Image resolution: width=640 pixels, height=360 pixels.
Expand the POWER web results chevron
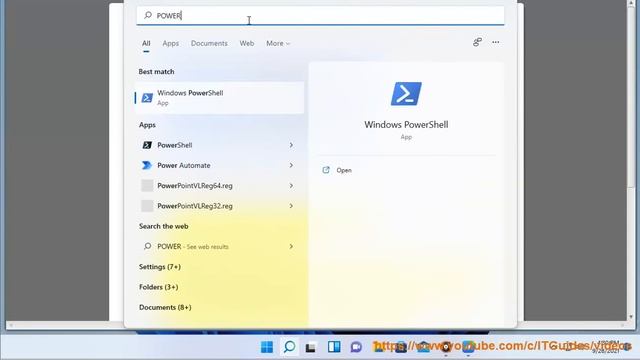[x=291, y=247]
